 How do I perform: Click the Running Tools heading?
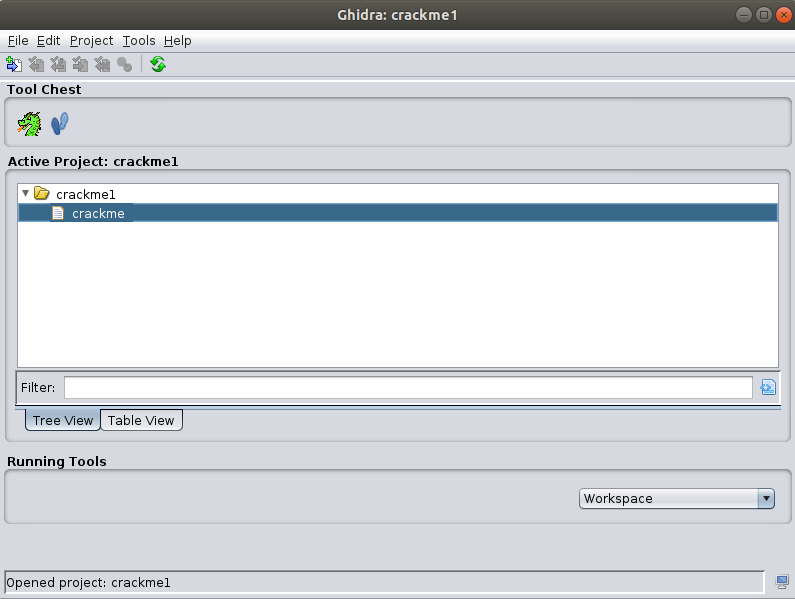(x=57, y=462)
